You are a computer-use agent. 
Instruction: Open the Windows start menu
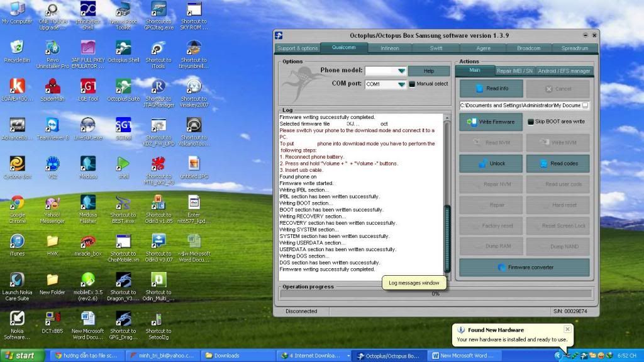22,356
